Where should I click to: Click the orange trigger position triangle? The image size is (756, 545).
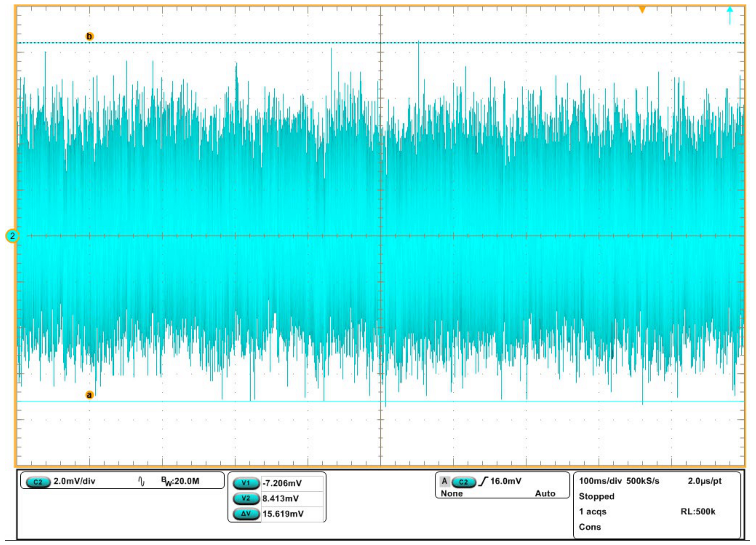642,10
